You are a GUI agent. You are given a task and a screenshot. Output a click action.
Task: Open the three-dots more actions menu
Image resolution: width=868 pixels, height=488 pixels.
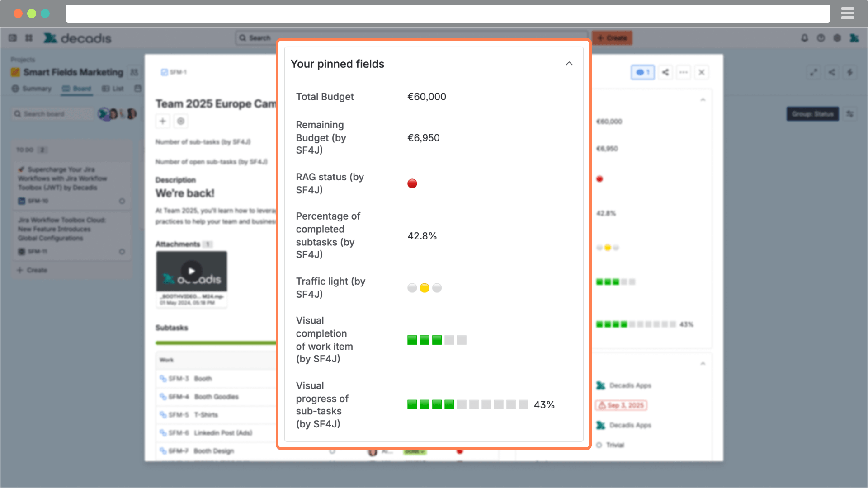684,72
